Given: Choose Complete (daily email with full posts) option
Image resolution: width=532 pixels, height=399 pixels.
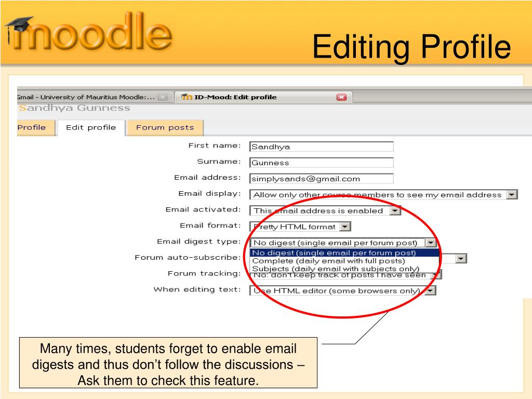Looking at the screenshot, I should pyautogui.click(x=344, y=261).
